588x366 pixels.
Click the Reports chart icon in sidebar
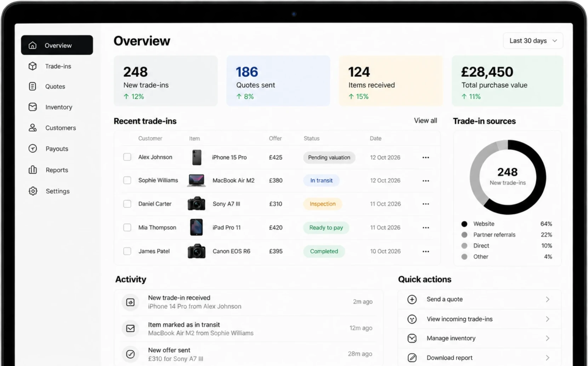pyautogui.click(x=33, y=170)
